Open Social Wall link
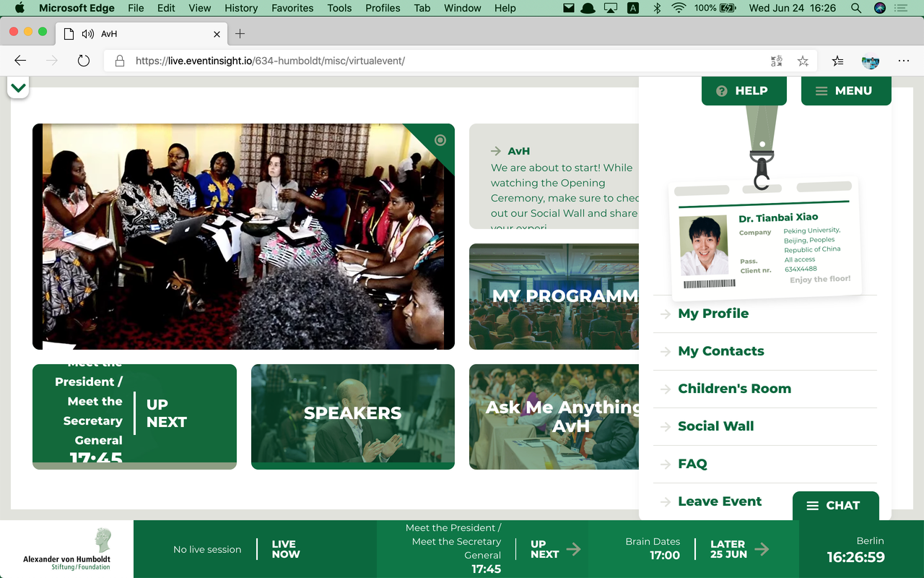This screenshot has width=924, height=578. tap(716, 426)
